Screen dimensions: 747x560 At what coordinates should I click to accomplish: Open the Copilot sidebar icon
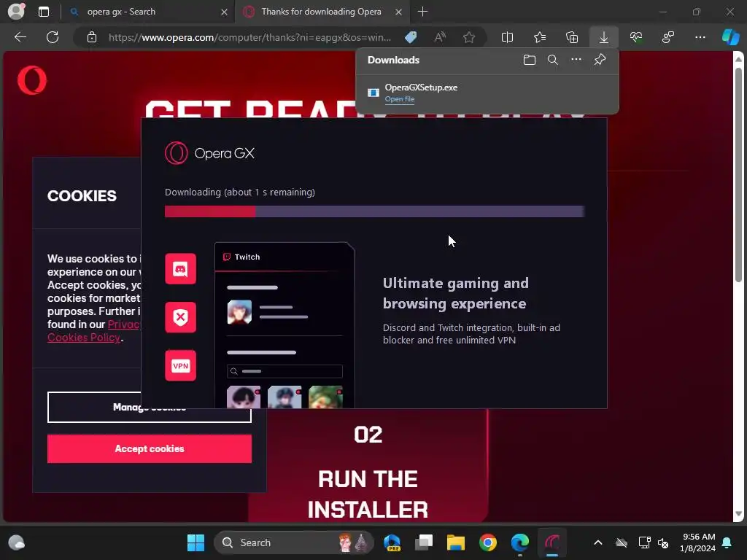click(730, 37)
